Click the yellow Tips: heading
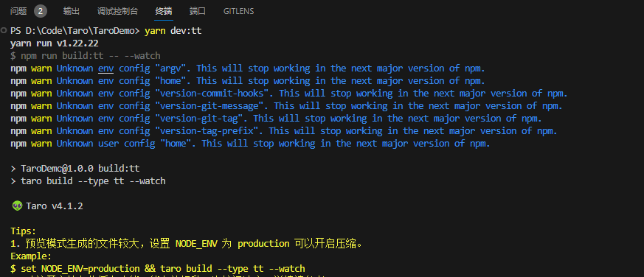This screenshot has height=277, width=644. [x=24, y=231]
